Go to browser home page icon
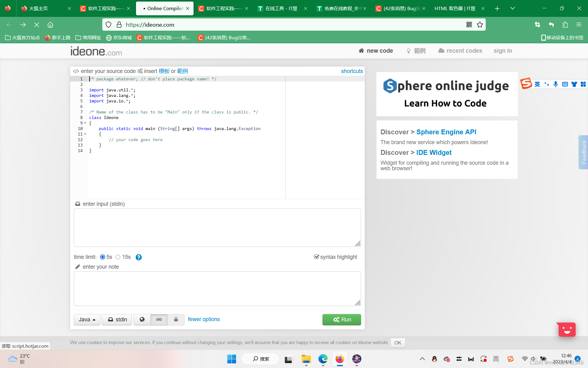Image resolution: width=588 pixels, height=368 pixels. (x=50, y=25)
